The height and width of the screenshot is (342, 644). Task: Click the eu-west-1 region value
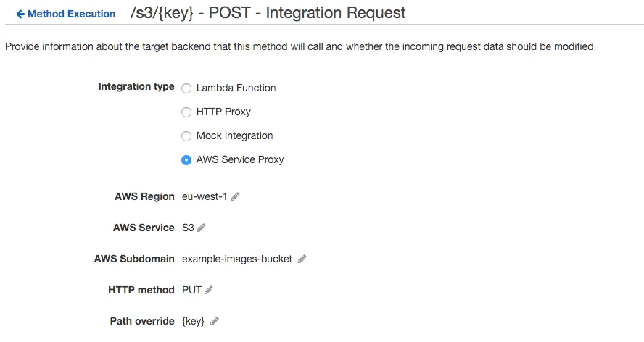point(205,196)
